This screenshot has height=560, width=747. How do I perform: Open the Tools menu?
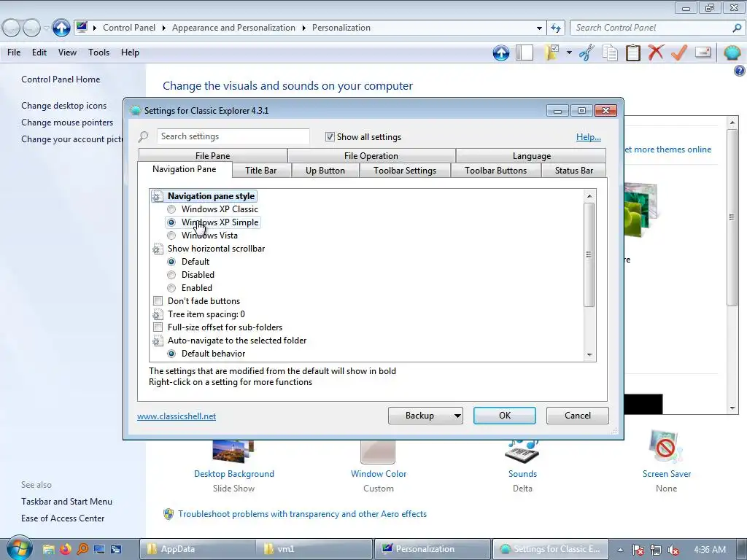point(98,52)
